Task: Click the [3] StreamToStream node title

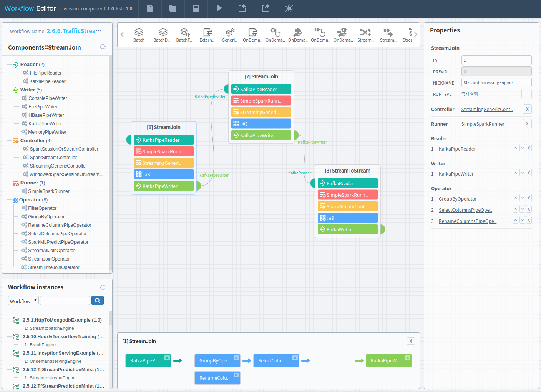Action: point(348,171)
